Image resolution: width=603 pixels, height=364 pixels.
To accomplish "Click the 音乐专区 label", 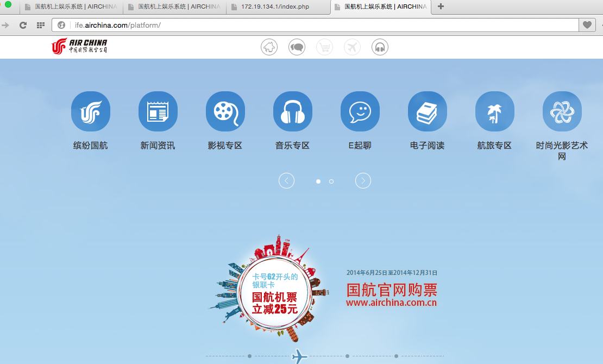I will click(x=292, y=146).
